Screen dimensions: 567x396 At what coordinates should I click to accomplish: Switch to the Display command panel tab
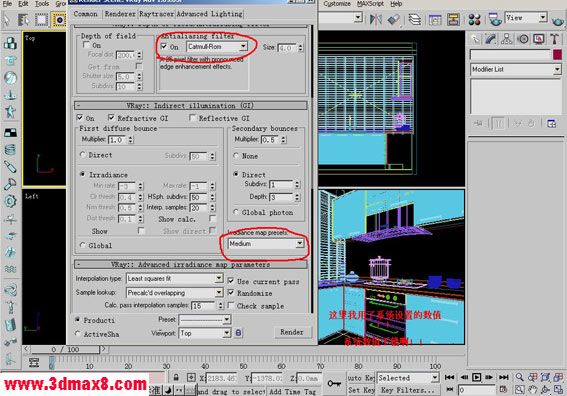coord(539,39)
